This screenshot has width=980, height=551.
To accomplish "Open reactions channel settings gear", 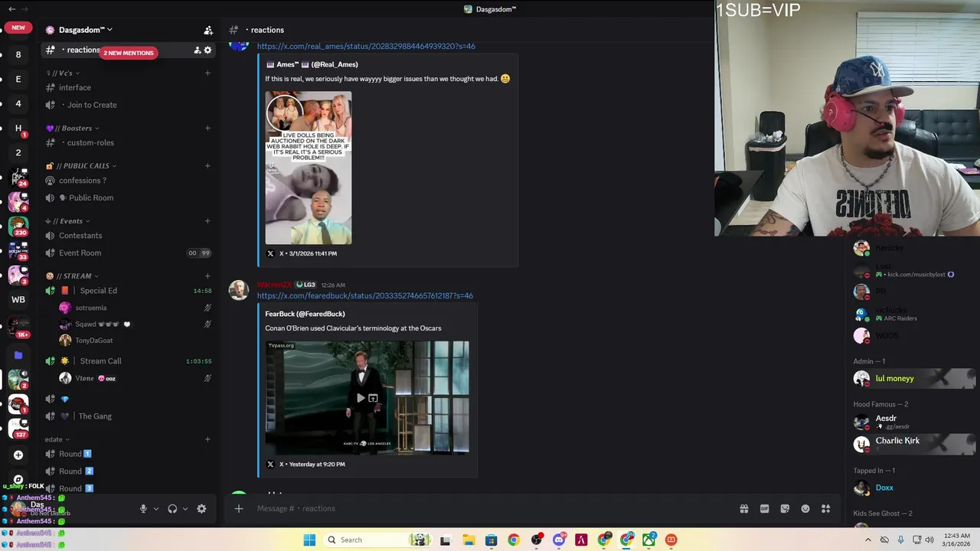I will [x=207, y=50].
